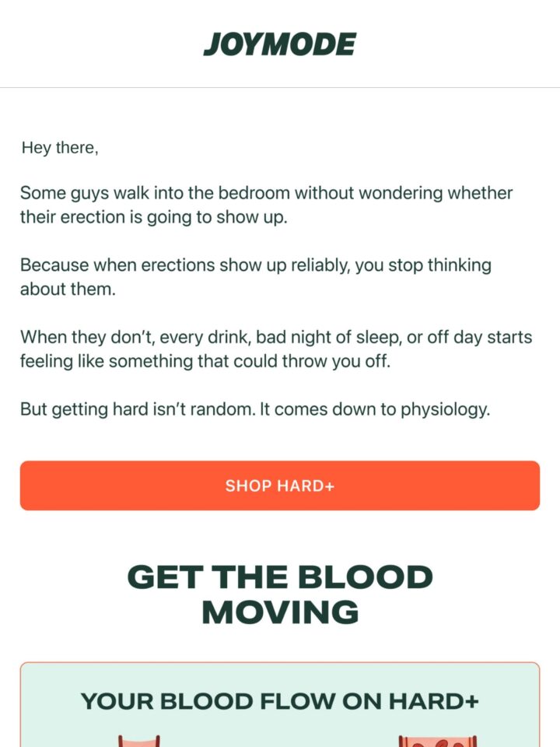Click the word "physiology" in the email
Viewport: 560px width, 747px height.
[444, 410]
